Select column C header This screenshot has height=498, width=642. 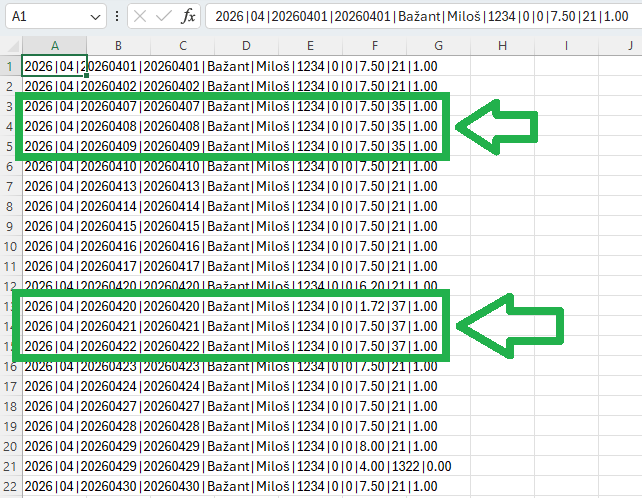tap(183, 45)
